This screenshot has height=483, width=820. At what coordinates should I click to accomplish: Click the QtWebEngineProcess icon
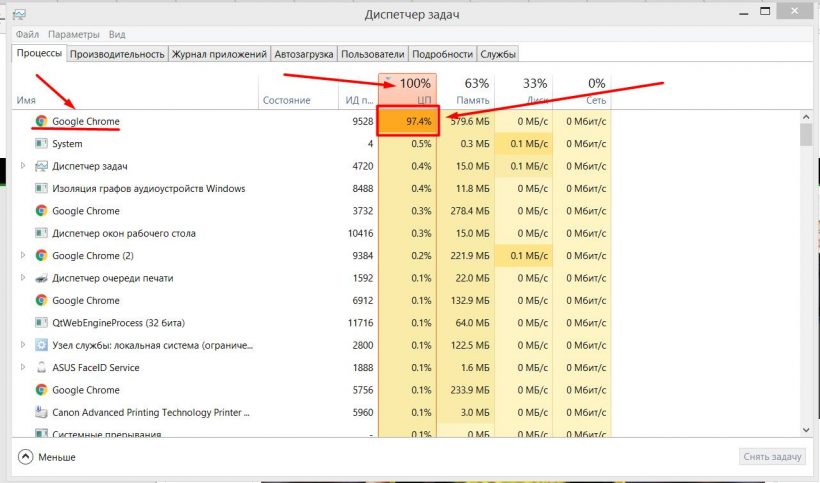(x=41, y=323)
